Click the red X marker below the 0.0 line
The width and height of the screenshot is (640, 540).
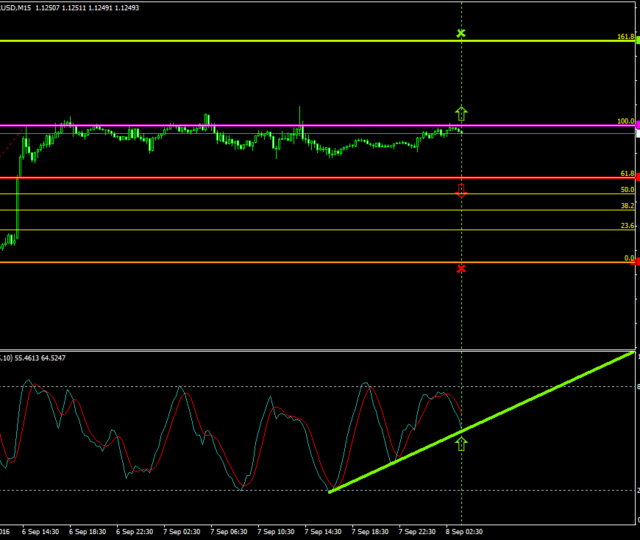(x=461, y=268)
